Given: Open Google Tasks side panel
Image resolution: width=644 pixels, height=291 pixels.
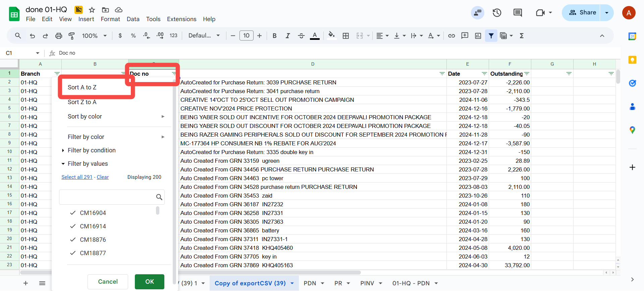Looking at the screenshot, I should tap(632, 83).
